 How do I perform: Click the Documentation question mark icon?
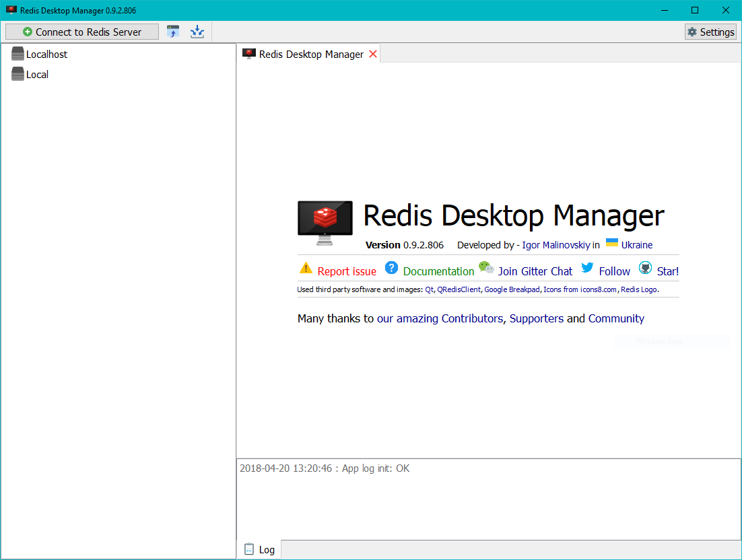(392, 268)
